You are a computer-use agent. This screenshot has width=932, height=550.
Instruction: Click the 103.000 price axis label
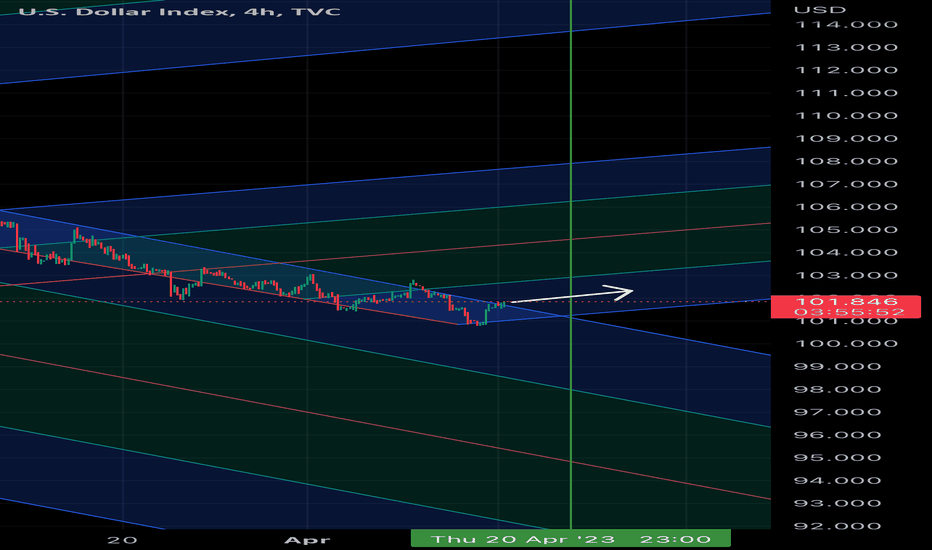tap(846, 275)
